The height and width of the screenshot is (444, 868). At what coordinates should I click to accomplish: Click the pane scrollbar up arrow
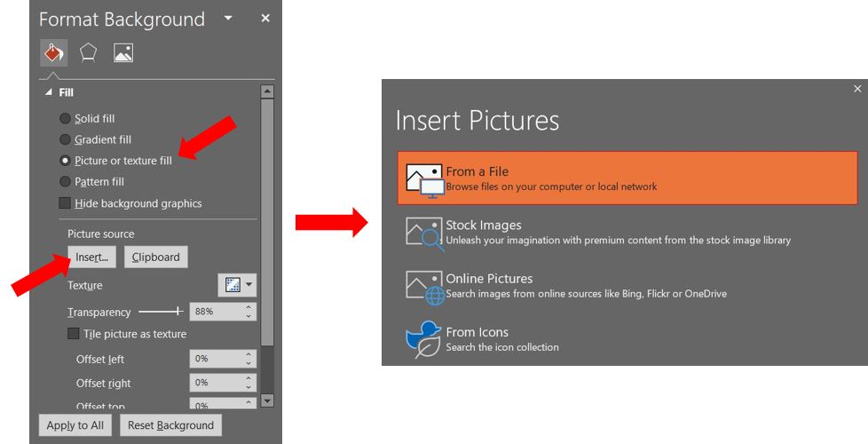click(x=267, y=91)
